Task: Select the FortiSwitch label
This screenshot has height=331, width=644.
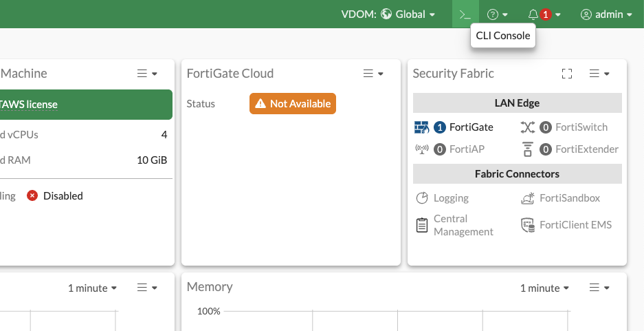Action: 581,127
